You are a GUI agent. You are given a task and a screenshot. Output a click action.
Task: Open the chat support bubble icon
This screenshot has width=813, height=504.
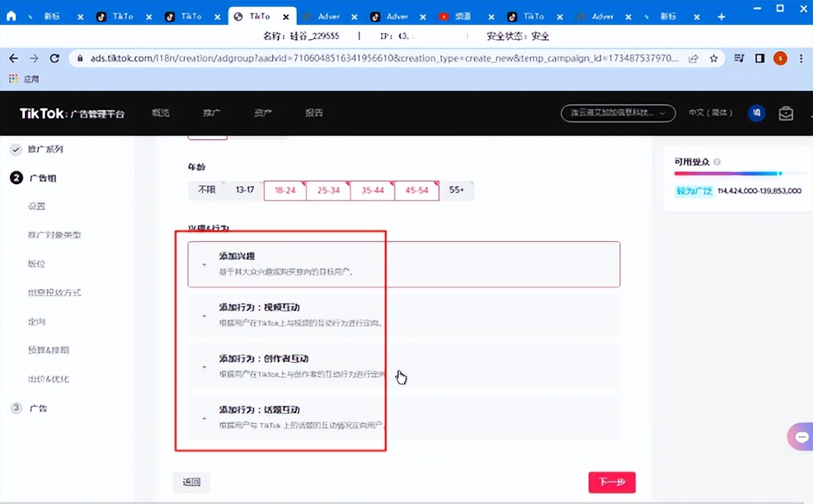click(x=802, y=437)
